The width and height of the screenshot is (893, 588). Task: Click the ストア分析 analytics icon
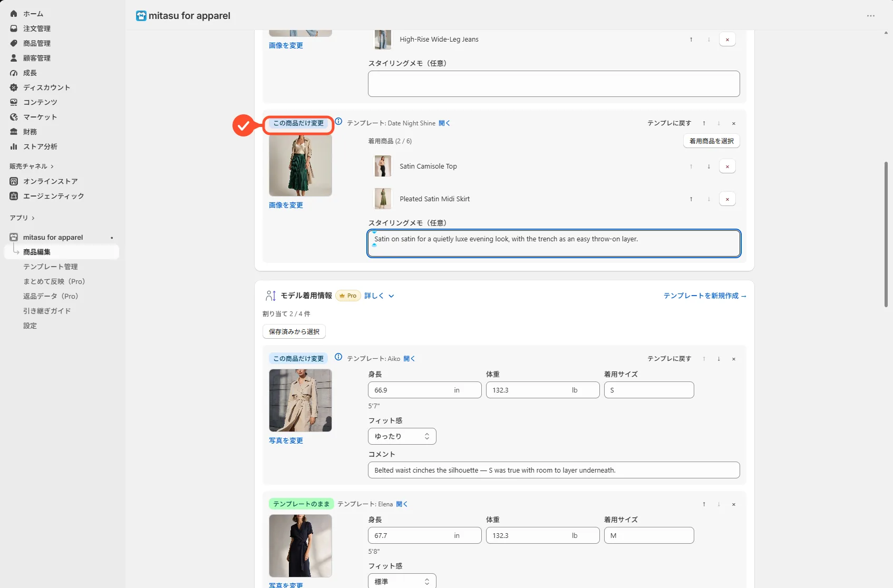pyautogui.click(x=14, y=146)
